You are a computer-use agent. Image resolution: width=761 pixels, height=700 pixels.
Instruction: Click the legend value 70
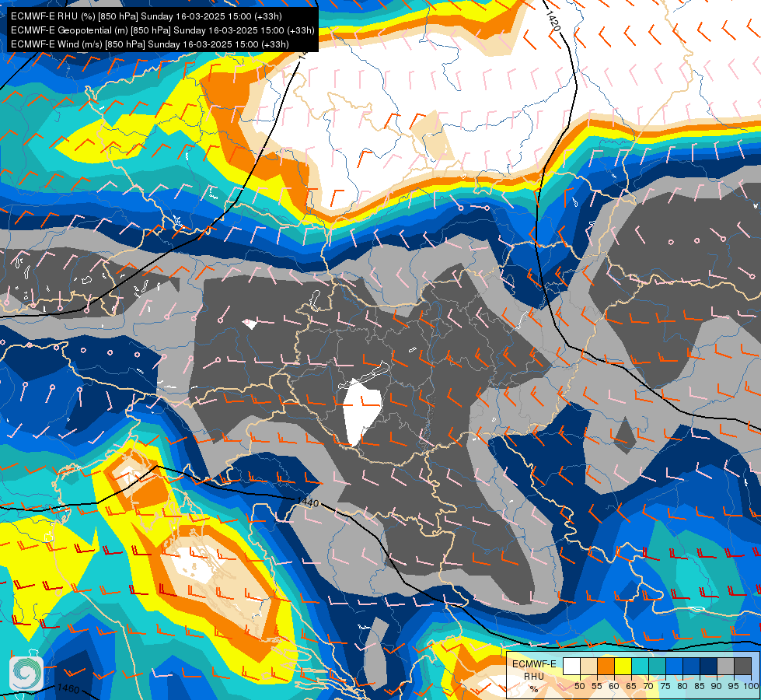(x=648, y=686)
